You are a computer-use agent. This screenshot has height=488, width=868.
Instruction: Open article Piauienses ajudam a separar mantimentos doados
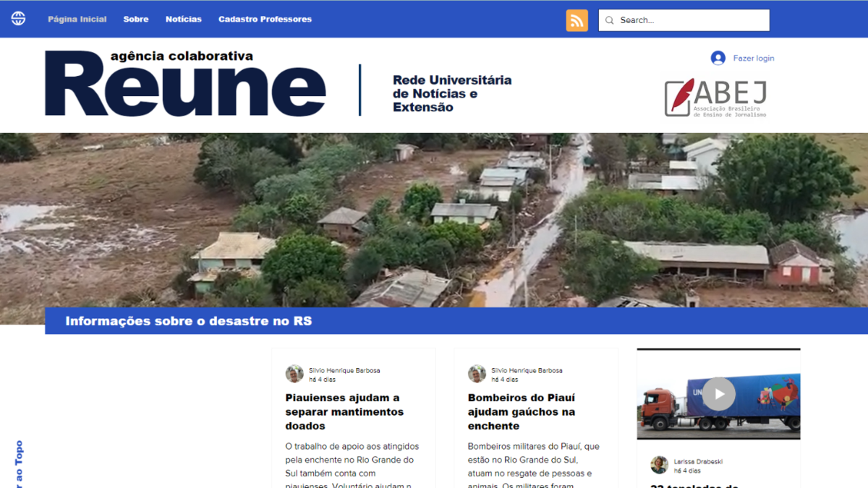point(344,412)
